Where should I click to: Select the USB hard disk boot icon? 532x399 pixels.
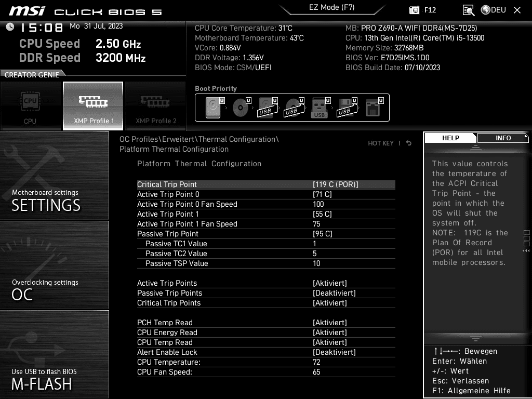click(268, 108)
